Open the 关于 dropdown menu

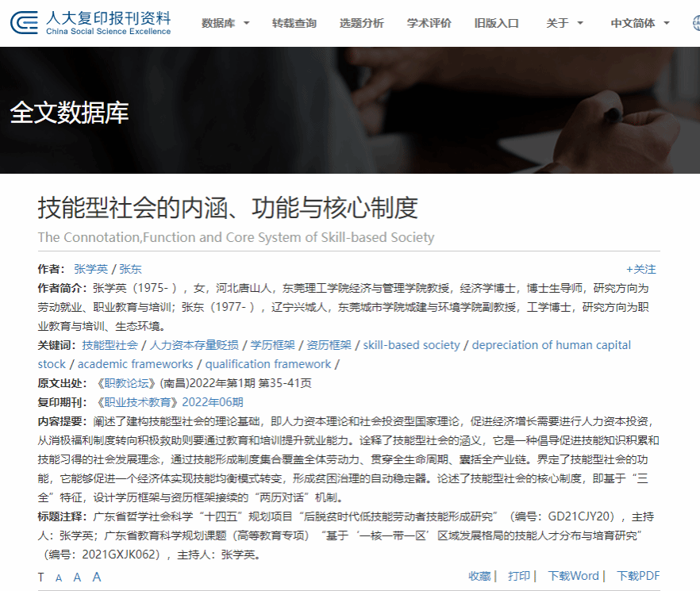coord(564,23)
